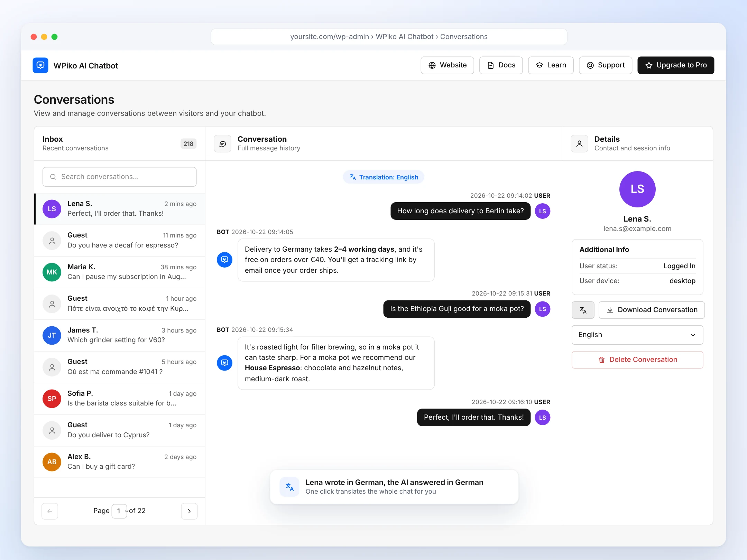Click LS avatar next to Ethiopia Guji message

click(x=542, y=309)
